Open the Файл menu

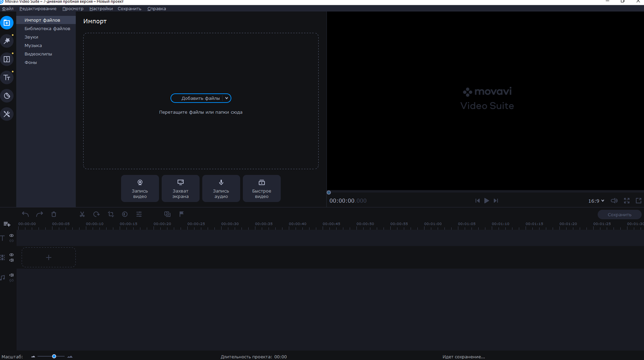click(7, 8)
